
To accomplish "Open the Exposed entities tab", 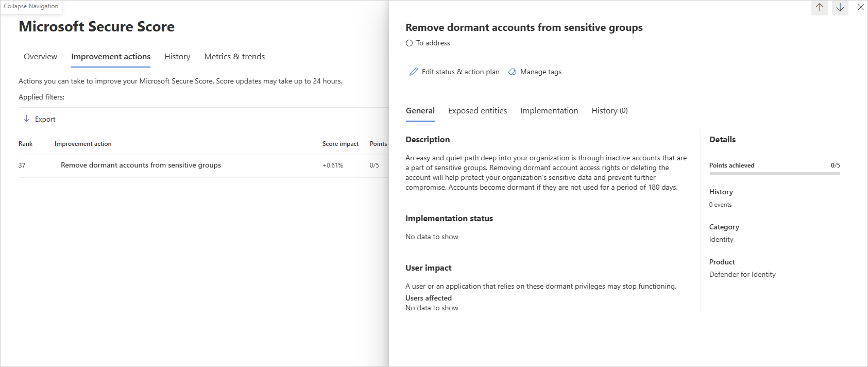I will pos(477,110).
